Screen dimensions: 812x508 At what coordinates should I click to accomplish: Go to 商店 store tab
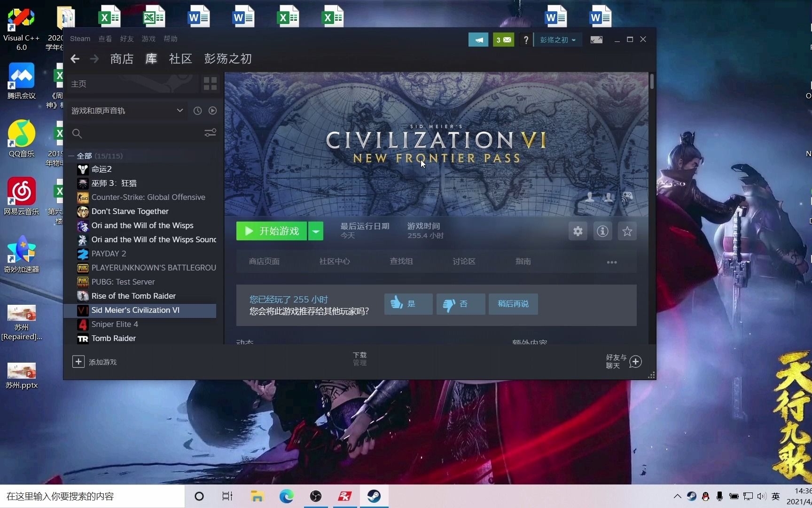tap(122, 59)
